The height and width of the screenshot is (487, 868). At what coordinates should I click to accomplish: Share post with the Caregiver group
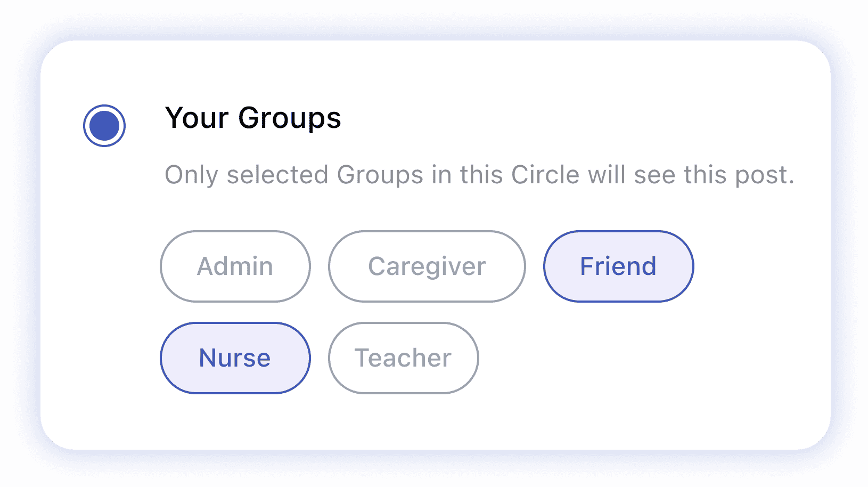pos(427,266)
